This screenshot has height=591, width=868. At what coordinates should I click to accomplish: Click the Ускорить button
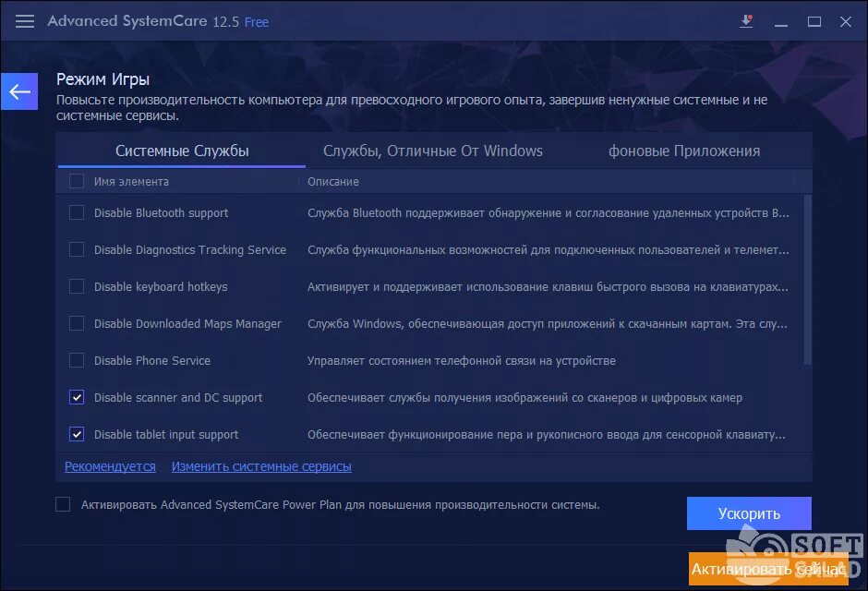(x=749, y=513)
